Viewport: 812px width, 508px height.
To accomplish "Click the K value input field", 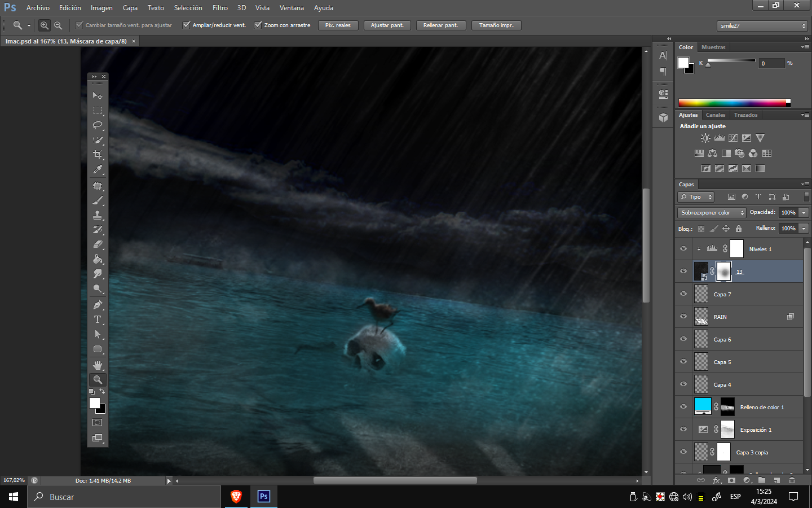I will 771,63.
